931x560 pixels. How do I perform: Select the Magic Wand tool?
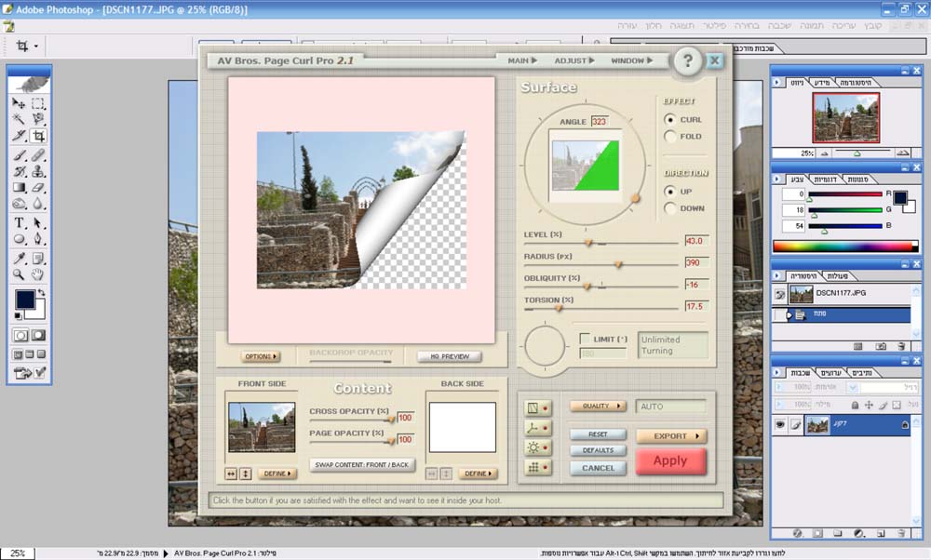[x=19, y=119]
